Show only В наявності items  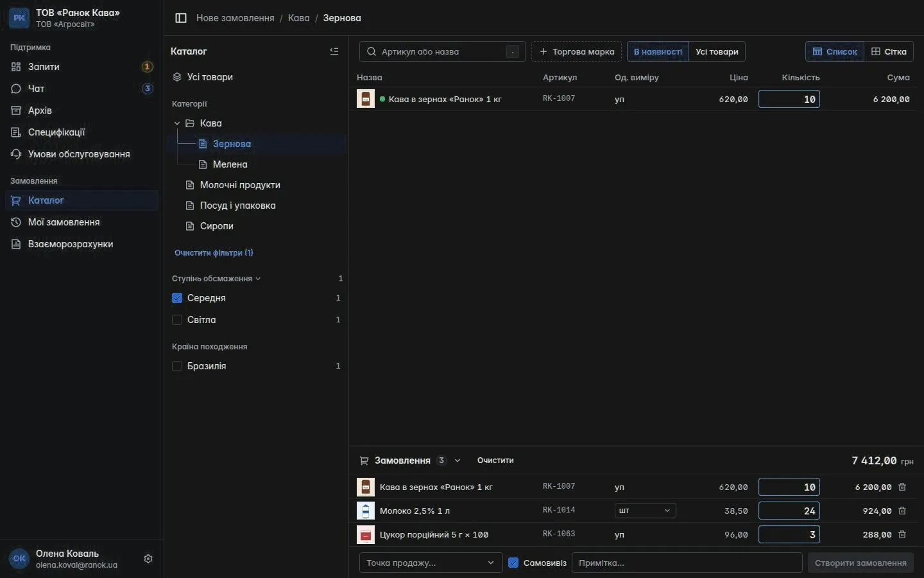point(658,51)
